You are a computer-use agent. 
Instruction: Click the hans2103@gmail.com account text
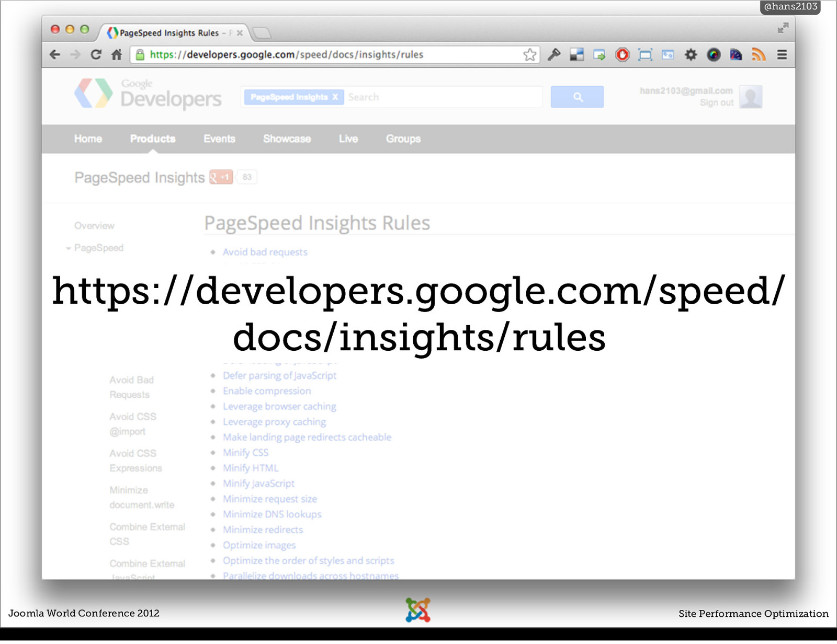click(x=686, y=91)
